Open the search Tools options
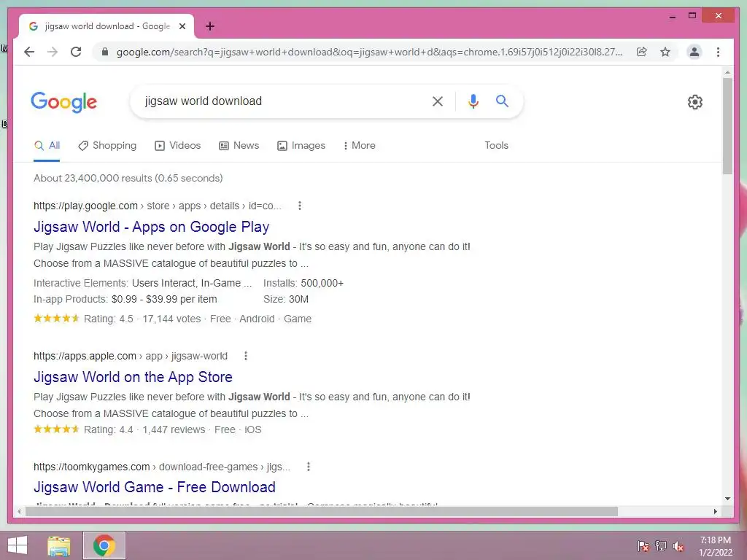This screenshot has width=747, height=560. (x=496, y=145)
